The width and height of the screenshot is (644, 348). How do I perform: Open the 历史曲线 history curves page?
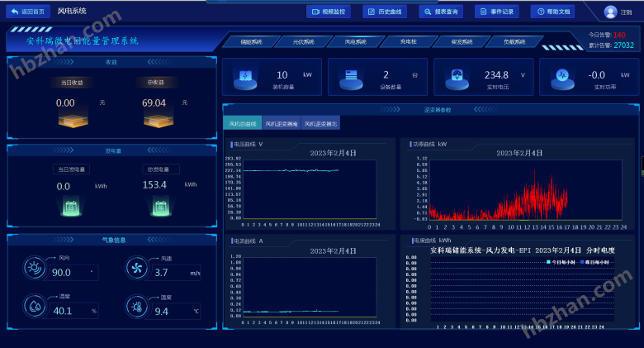tap(385, 12)
